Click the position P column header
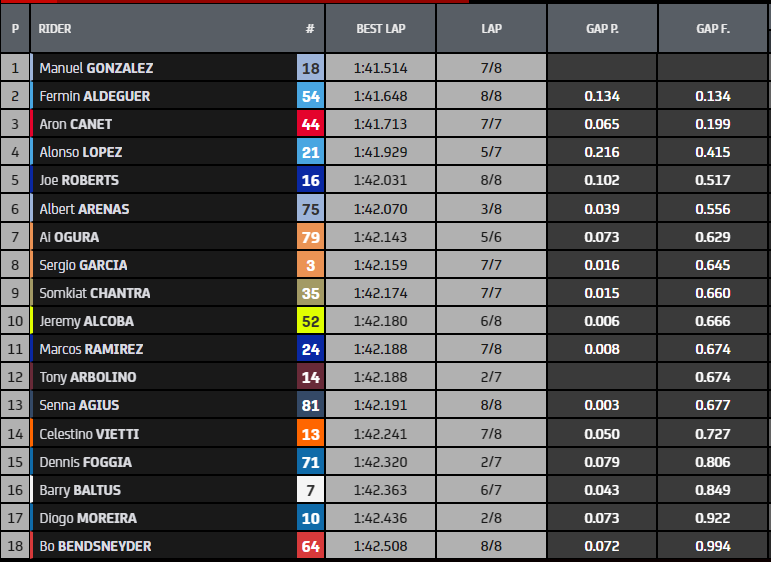This screenshot has width=771, height=562. pos(15,29)
